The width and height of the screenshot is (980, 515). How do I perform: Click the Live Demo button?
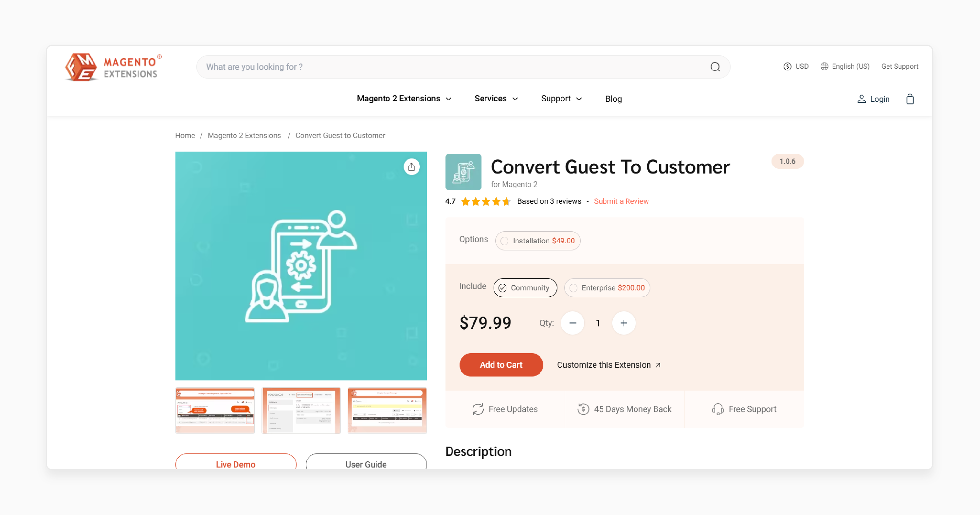click(235, 461)
